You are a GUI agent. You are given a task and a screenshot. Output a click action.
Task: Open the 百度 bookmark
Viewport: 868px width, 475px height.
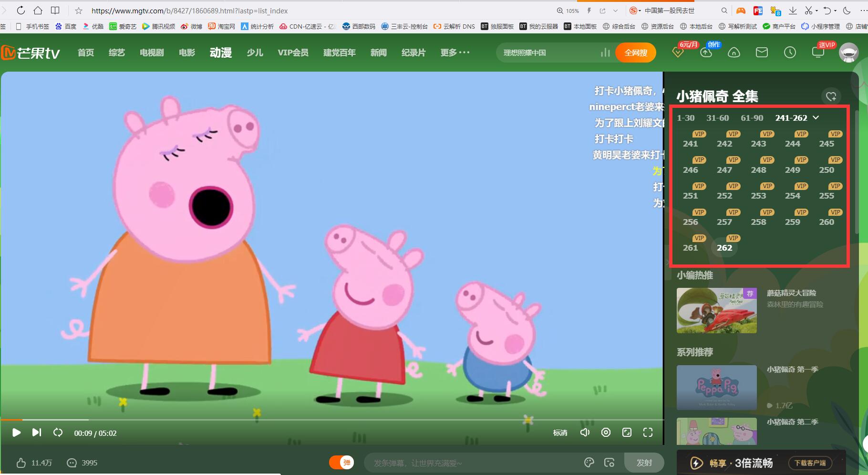coord(66,26)
